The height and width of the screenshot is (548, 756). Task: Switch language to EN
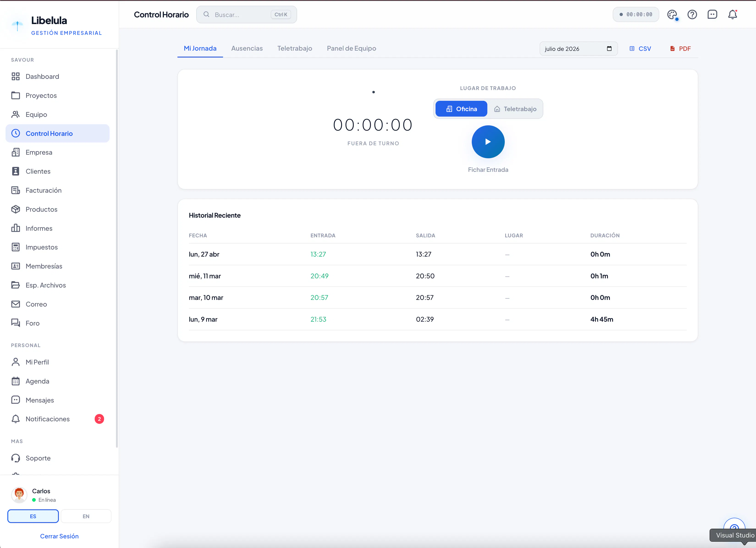86,516
